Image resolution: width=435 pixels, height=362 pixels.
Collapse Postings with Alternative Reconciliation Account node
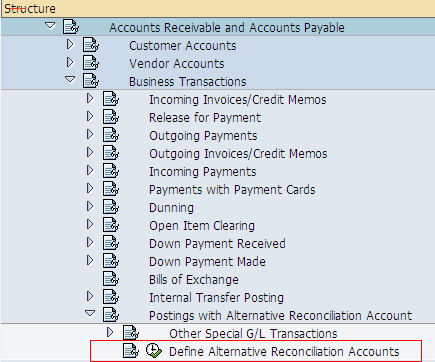(x=90, y=313)
